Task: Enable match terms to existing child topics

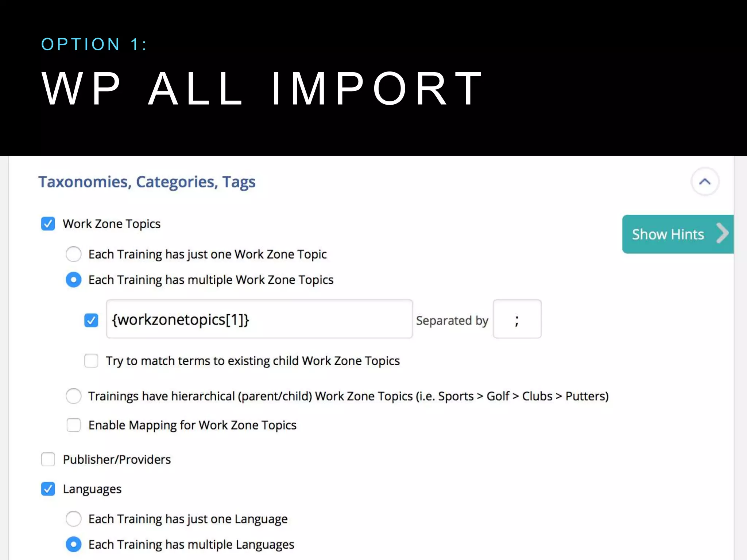Action: click(x=91, y=361)
